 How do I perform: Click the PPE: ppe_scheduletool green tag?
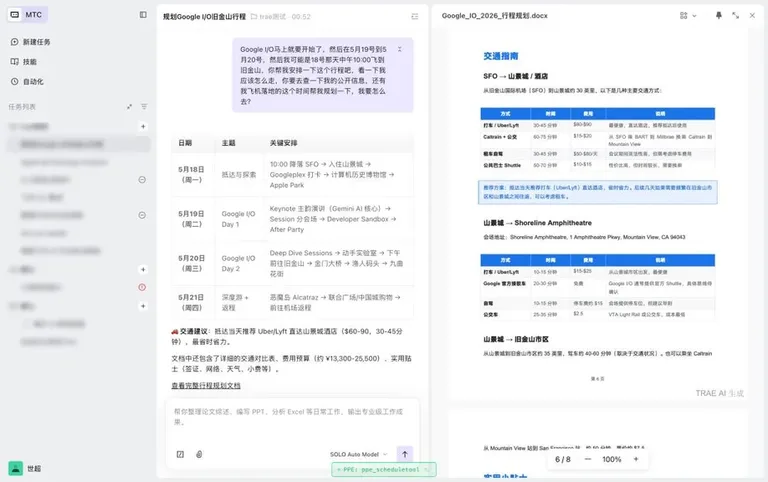tap(384, 469)
